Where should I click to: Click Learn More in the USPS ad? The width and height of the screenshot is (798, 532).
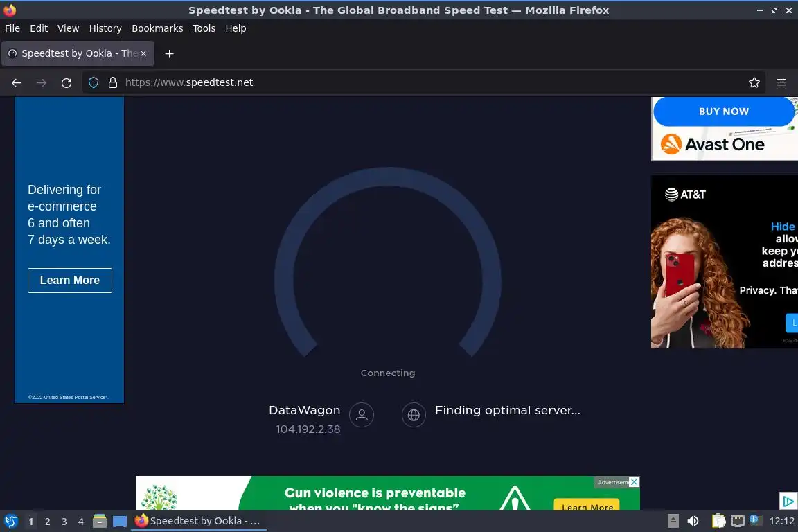click(70, 281)
